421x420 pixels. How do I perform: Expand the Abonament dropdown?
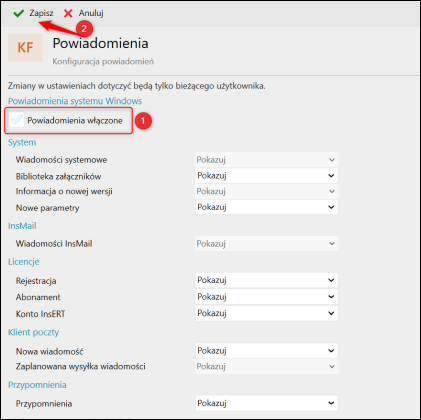267,297
